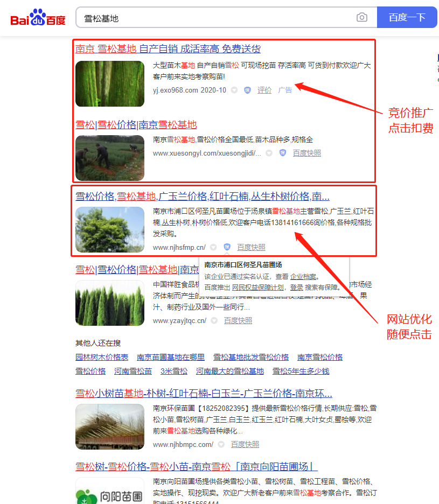Click thumbnail of tree against blue sky
This screenshot has height=504, width=439.
pyautogui.click(x=110, y=229)
